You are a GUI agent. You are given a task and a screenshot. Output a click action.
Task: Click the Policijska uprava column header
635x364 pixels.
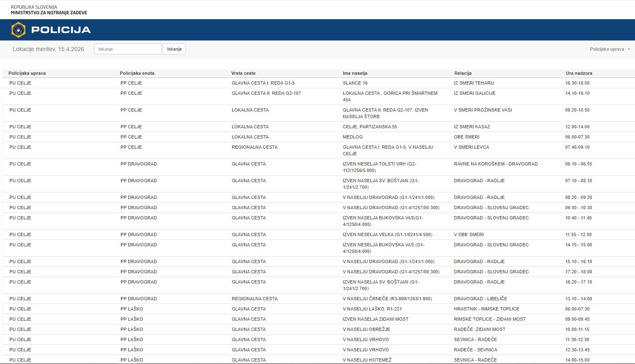coord(27,73)
